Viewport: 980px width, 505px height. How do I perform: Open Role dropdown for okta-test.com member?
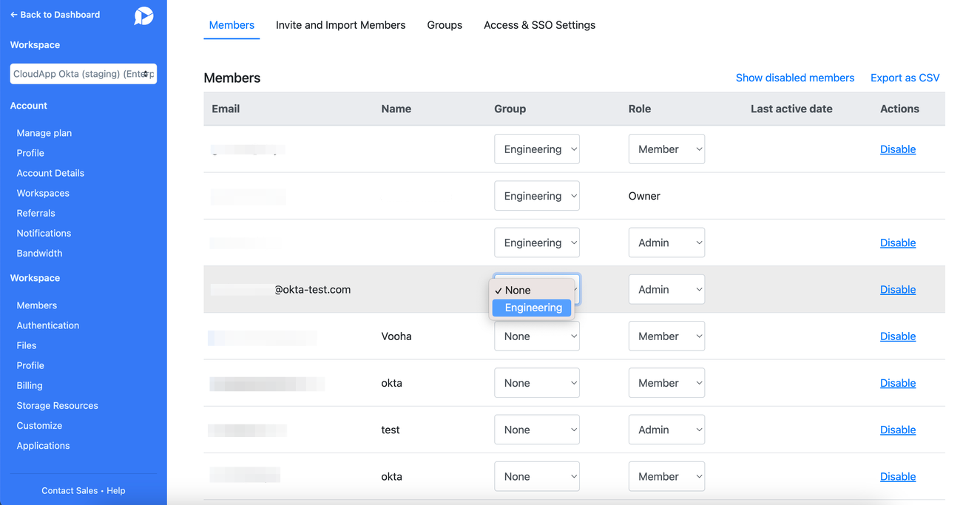tap(666, 289)
